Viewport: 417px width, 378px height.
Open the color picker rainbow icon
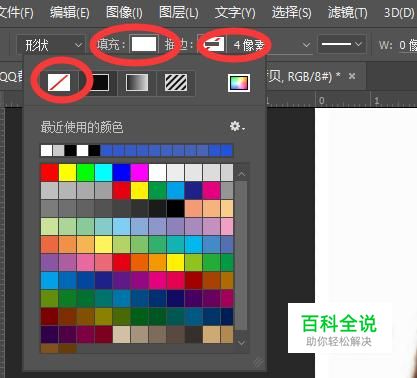tap(239, 82)
